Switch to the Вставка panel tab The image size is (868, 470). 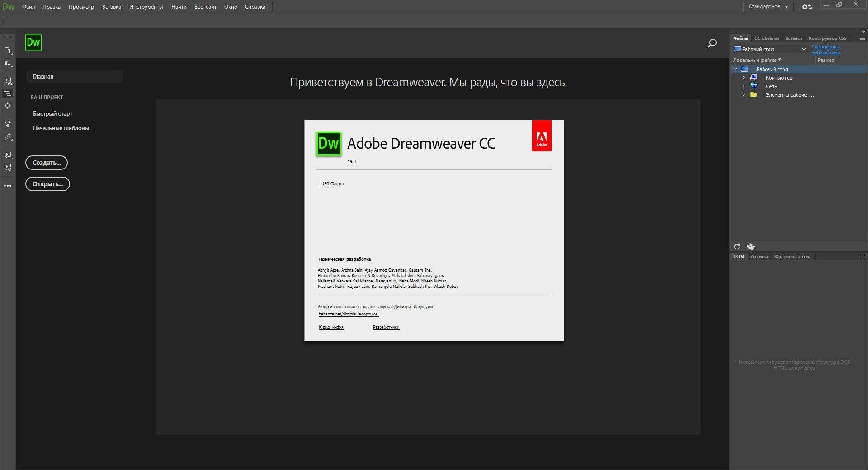click(794, 38)
